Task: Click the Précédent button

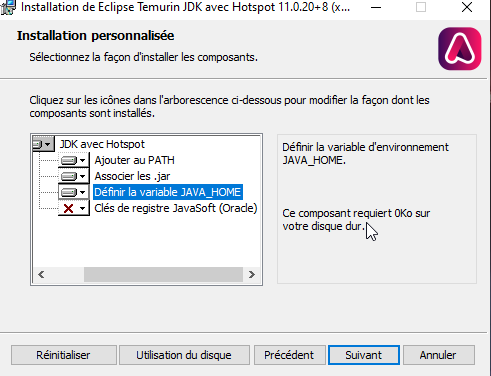Action: tap(289, 355)
